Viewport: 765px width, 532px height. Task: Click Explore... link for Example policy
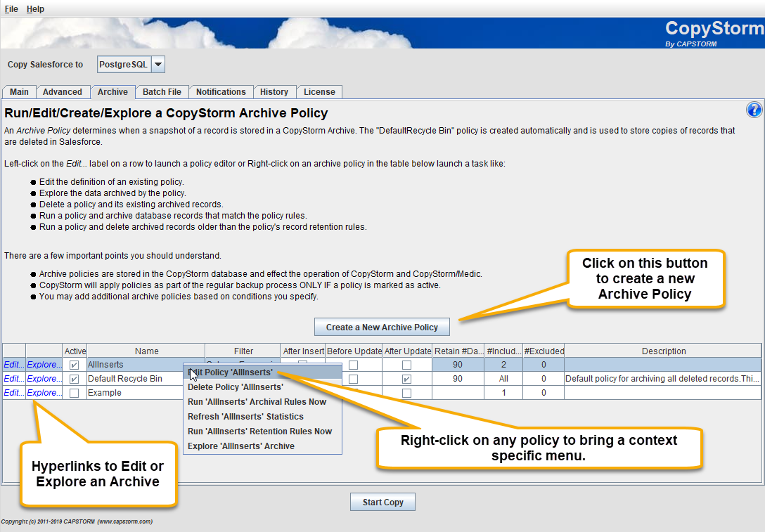tap(44, 393)
